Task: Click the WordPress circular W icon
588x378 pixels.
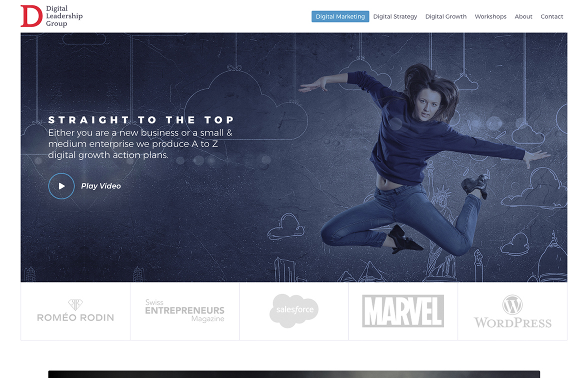Action: coord(512,304)
